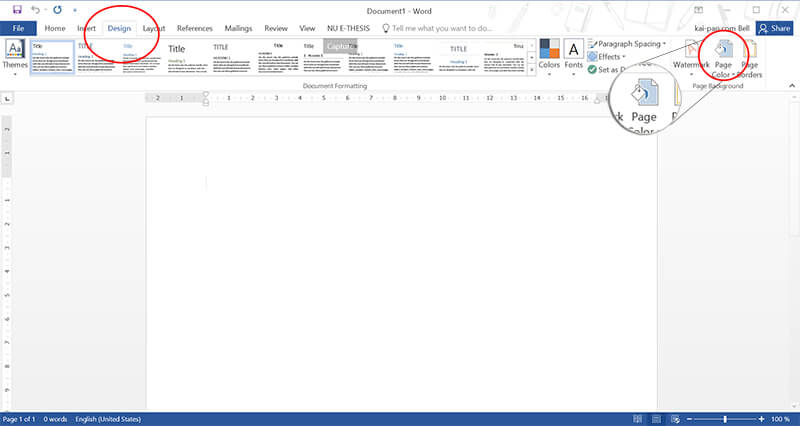Open the Effects dropdown
Image resolution: width=800 pixels, height=426 pixels.
(607, 57)
